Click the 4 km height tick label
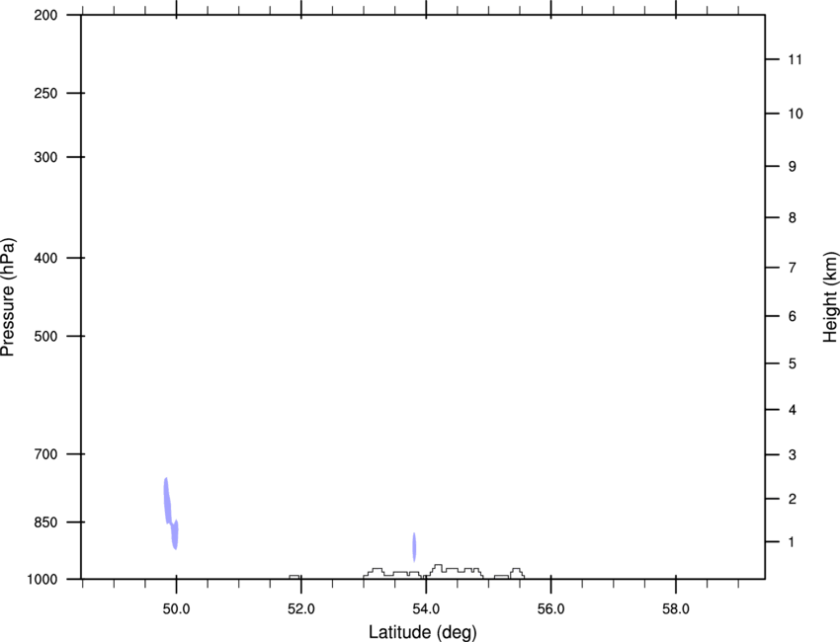 (x=792, y=410)
